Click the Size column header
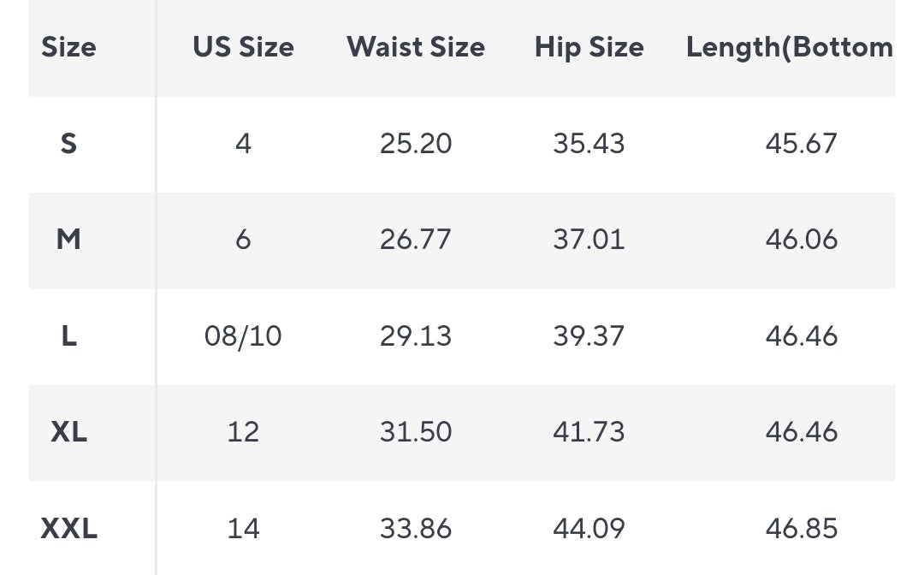The image size is (924, 575). point(68,47)
